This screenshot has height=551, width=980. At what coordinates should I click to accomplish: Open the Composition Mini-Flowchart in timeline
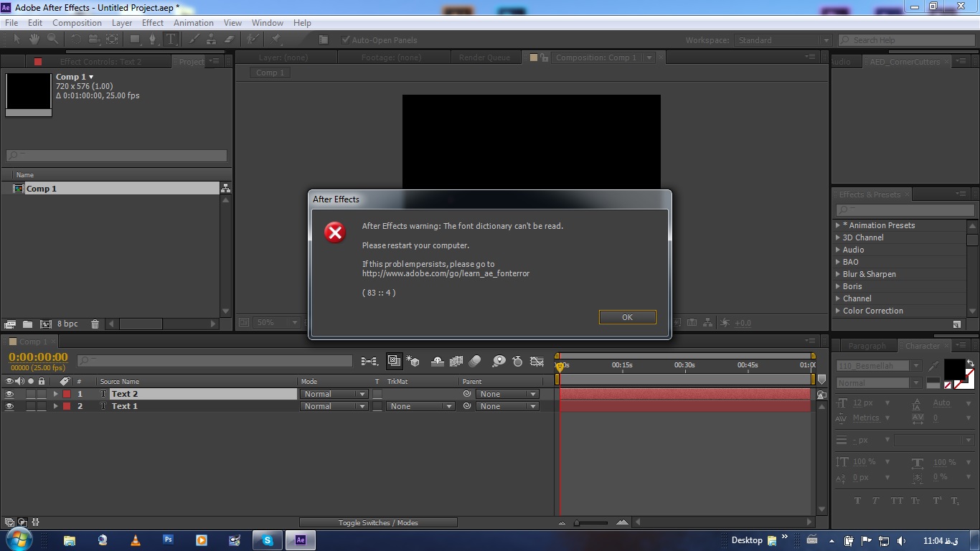coord(369,362)
